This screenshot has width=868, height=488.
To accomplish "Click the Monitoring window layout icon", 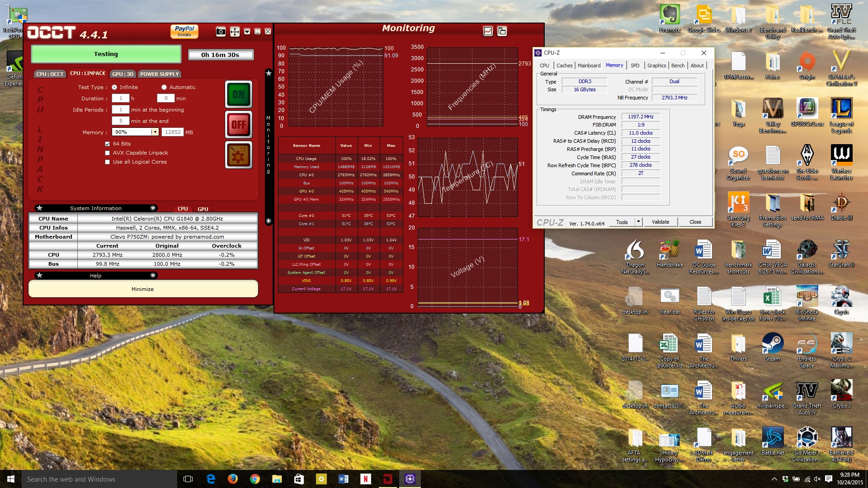I will (502, 31).
